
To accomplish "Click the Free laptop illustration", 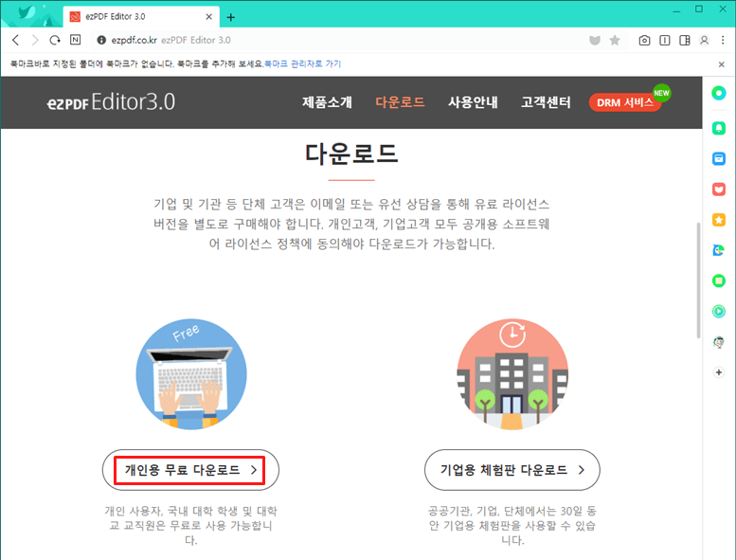I will pyautogui.click(x=191, y=374).
